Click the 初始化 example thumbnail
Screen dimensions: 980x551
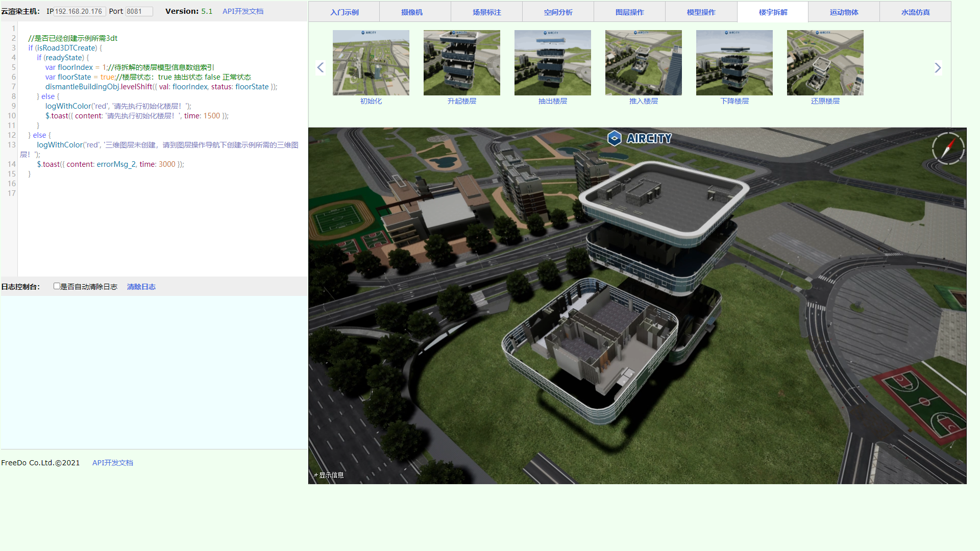[371, 63]
